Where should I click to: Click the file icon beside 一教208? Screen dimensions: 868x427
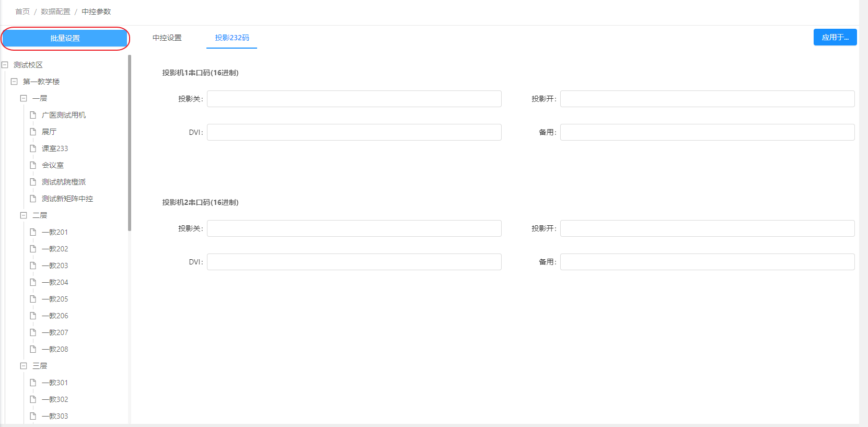pos(33,349)
